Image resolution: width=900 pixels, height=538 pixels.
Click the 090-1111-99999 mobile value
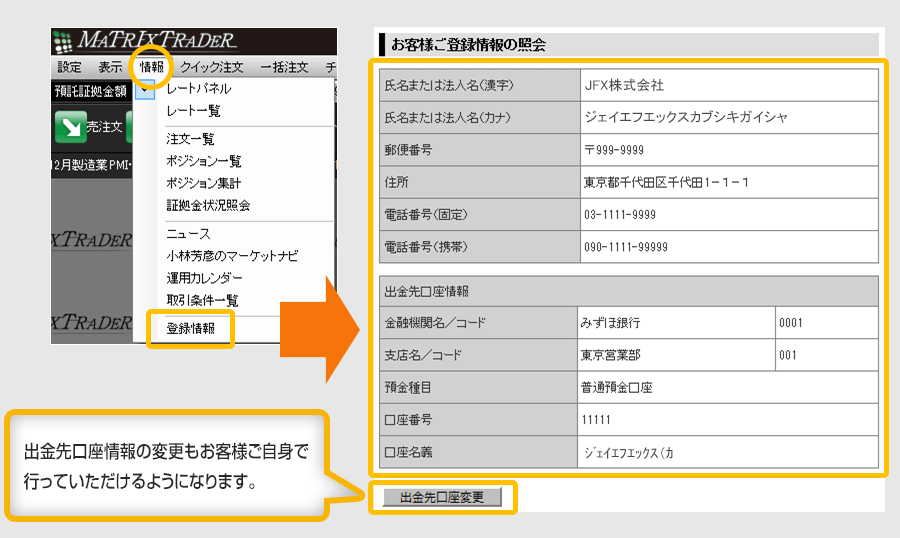626,247
